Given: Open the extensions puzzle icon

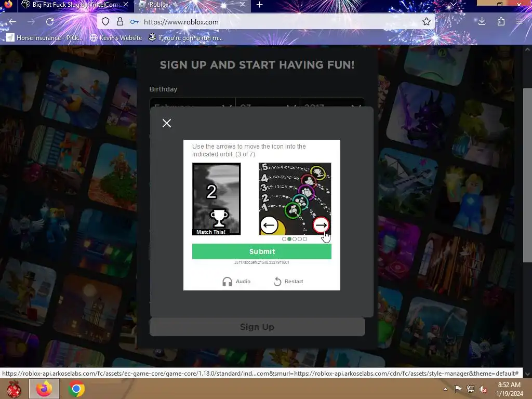Looking at the screenshot, I should pos(501,22).
